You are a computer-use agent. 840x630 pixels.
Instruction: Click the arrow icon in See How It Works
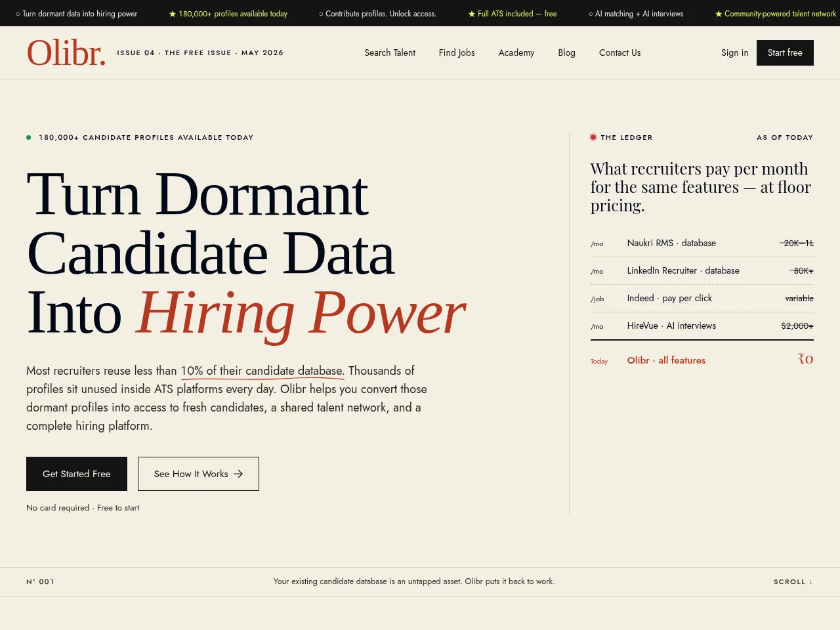238,474
